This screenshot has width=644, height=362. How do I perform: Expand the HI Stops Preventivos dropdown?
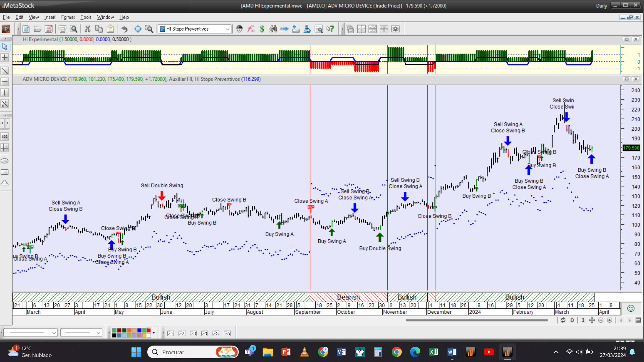(x=227, y=29)
